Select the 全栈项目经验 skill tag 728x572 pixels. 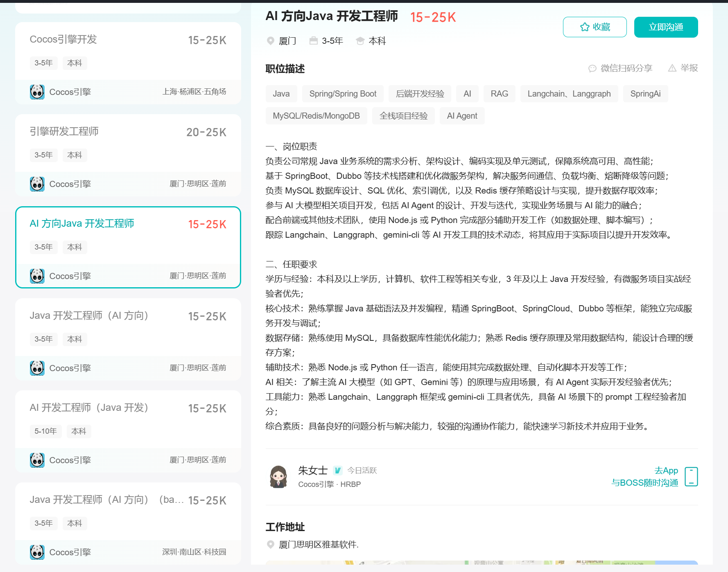point(403,116)
